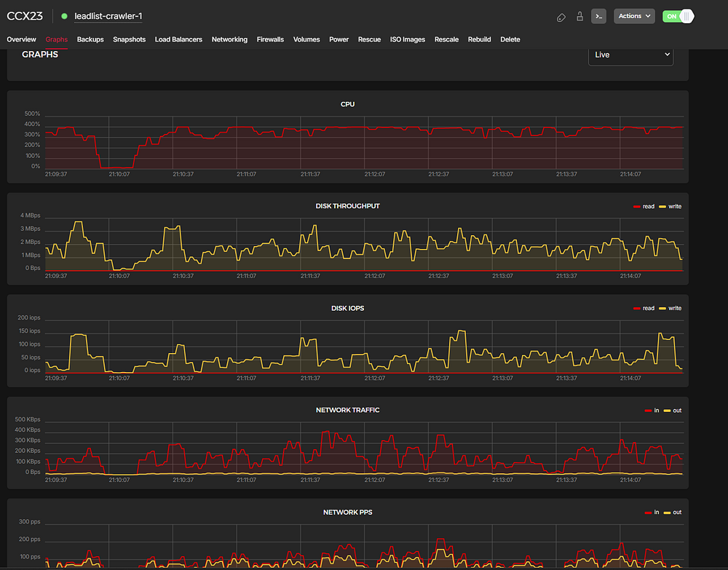Click the yellow write legend in Disk IOPS
The image size is (728, 570).
point(670,309)
